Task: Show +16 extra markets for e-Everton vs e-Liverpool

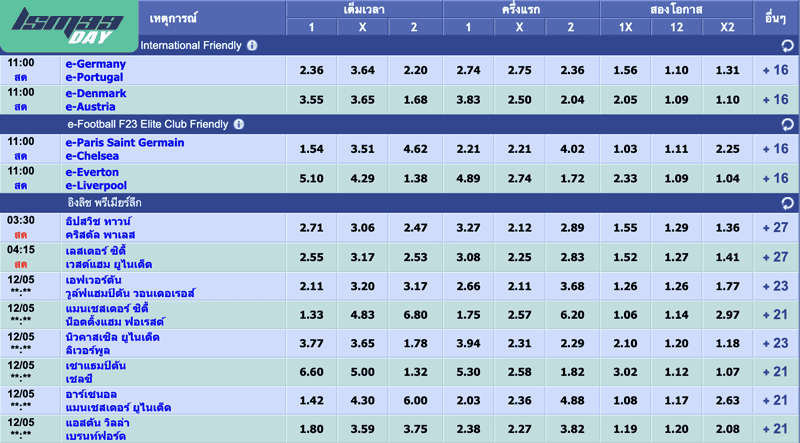Action: 775,179
